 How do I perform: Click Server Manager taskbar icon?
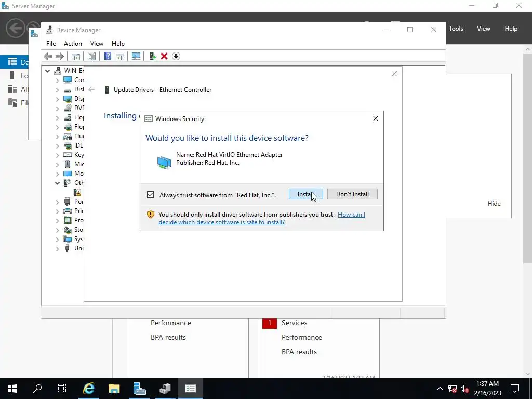[139, 389]
